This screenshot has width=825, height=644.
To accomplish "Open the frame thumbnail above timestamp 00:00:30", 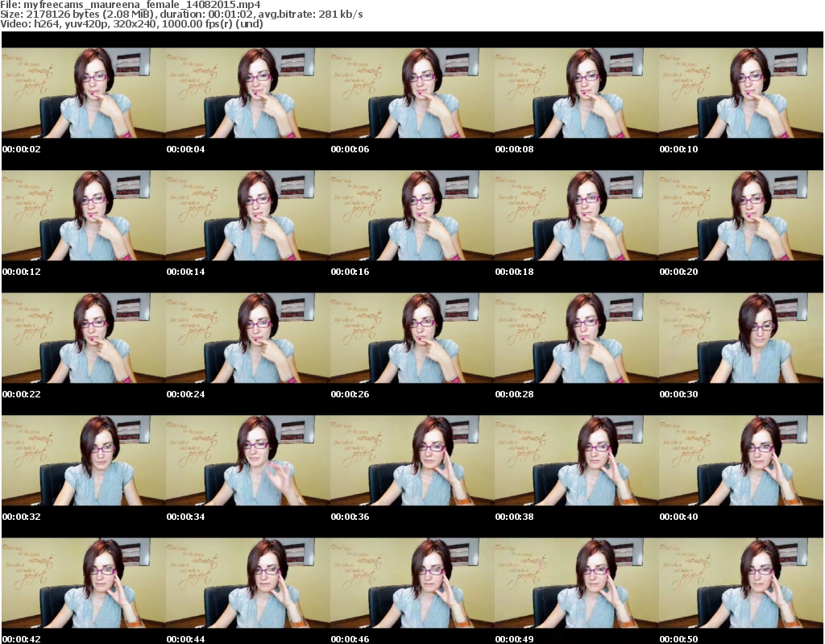I will [x=740, y=338].
